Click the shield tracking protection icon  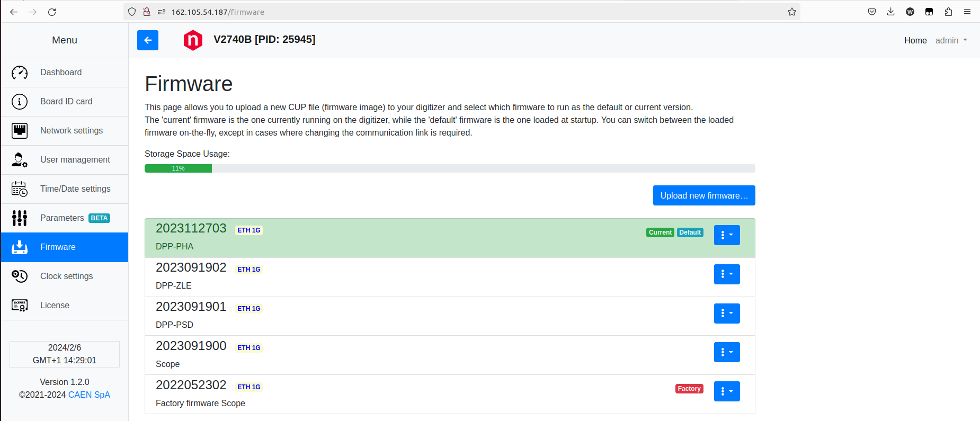tap(132, 12)
